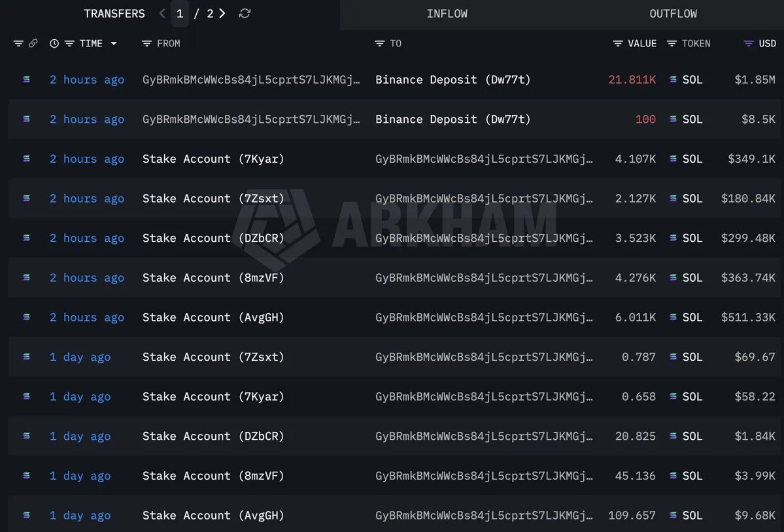Image resolution: width=784 pixels, height=532 pixels.
Task: Click SOL token icon on $1.85M row
Action: (x=673, y=80)
